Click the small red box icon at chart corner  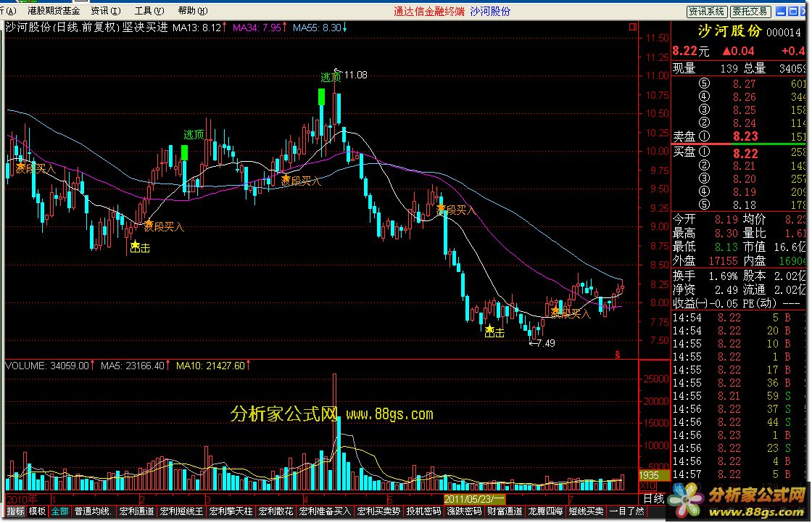point(632,27)
